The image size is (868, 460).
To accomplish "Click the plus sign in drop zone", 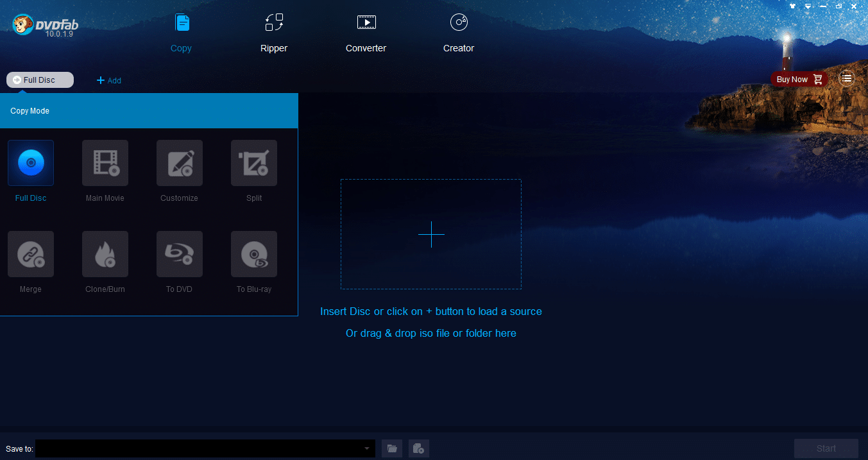I will coord(430,234).
